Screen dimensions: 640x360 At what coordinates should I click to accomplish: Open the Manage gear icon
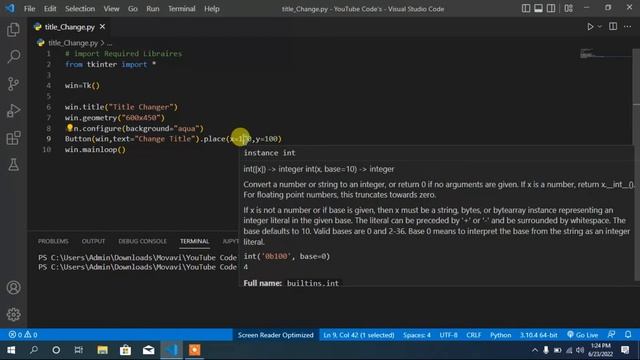(x=13, y=314)
